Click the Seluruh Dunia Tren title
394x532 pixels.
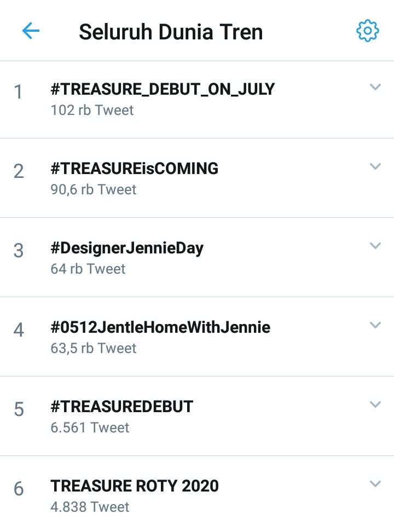click(x=170, y=31)
